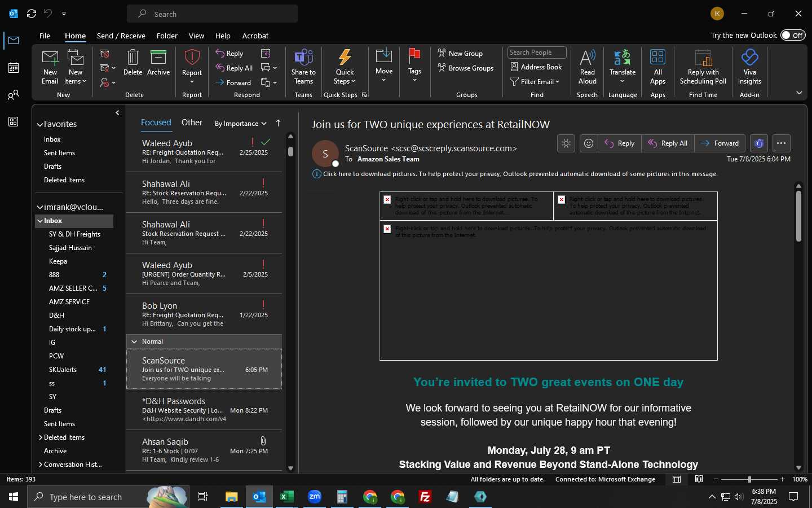This screenshot has width=812, height=508.
Task: Open Quick Steps lightning menu
Action: pyautogui.click(x=345, y=67)
